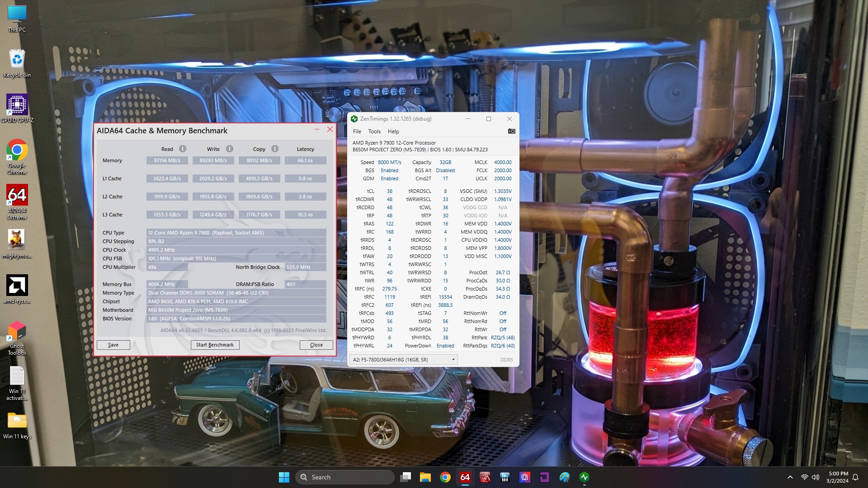Screen dimensions: 868x488
Task: Click Memory Copy value 80112 MB/s
Action: click(x=259, y=160)
